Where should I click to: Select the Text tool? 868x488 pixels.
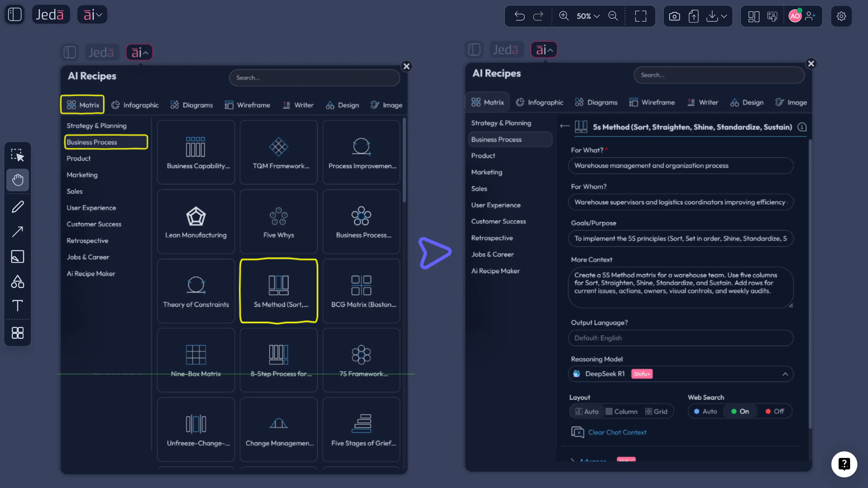[x=17, y=306]
